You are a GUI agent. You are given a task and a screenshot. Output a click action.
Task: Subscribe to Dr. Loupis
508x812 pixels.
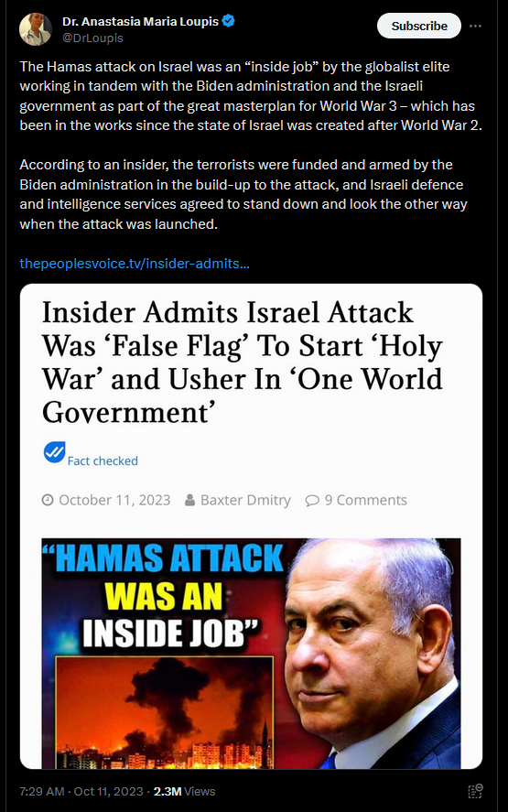419,26
